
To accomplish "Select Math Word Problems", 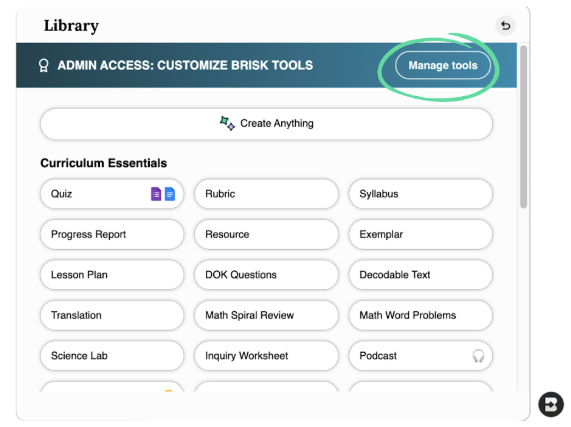I will 421,315.
